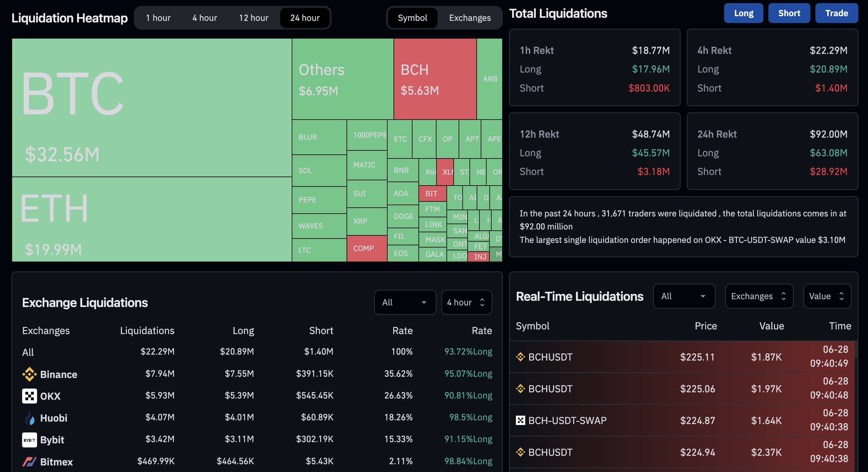Click the Binance logo icon in exchange table
868x472 pixels.
[x=29, y=374]
